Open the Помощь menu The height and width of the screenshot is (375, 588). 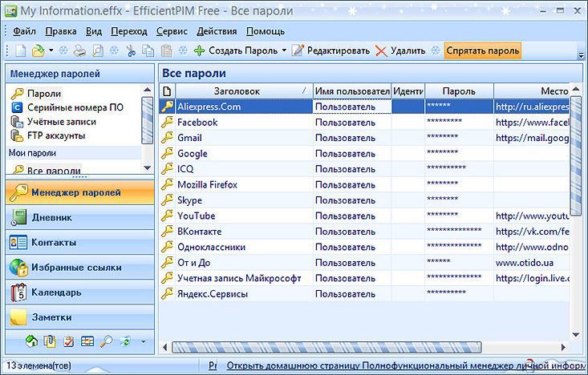(266, 31)
